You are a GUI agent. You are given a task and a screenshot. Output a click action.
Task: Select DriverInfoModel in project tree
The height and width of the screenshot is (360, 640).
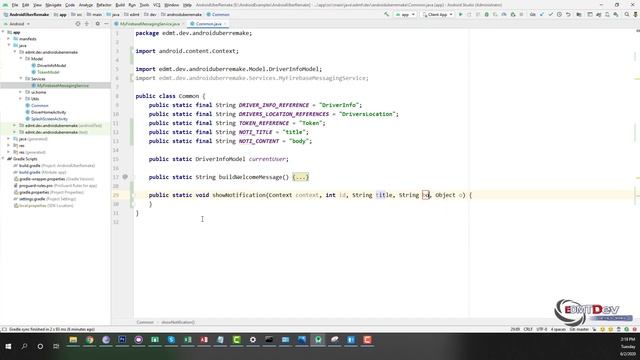[x=51, y=65]
